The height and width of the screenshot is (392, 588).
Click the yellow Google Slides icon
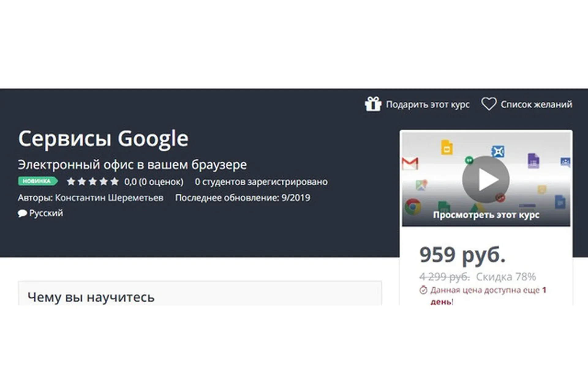pyautogui.click(x=447, y=147)
